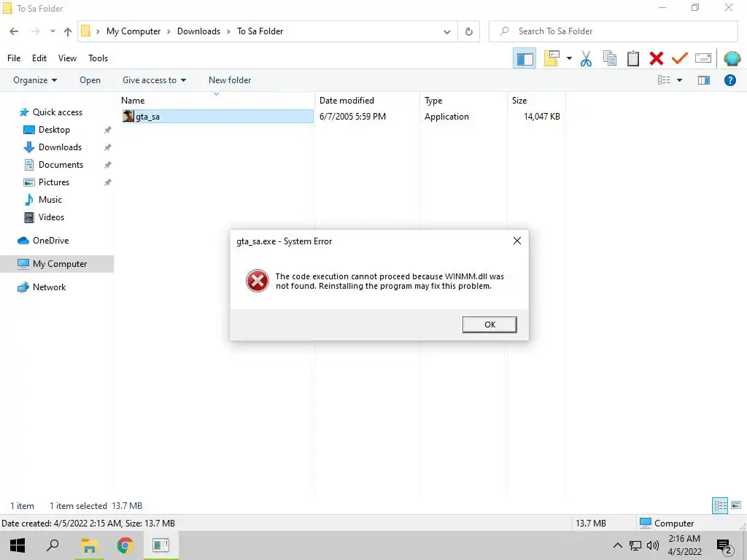Dismiss the error with the OK button
Viewport: 747px width, 560px height.
(489, 324)
